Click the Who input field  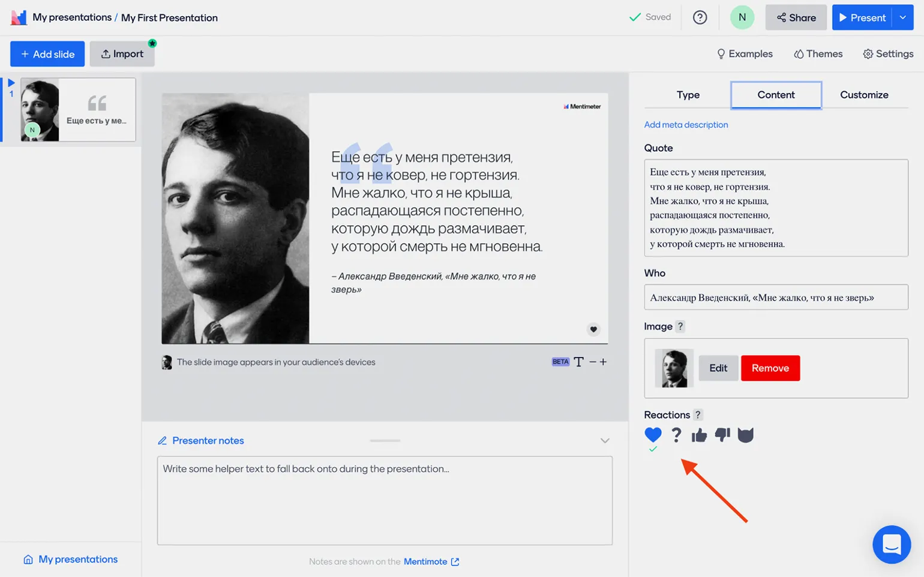(776, 297)
